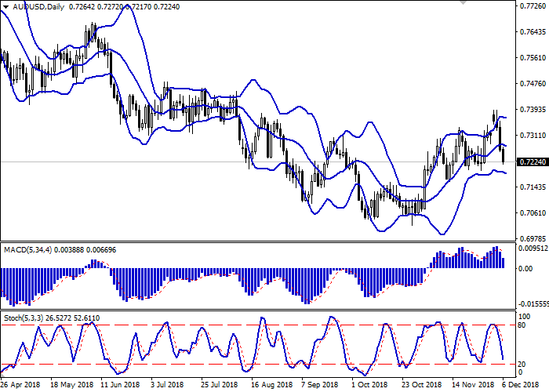Click the Stochastic 20 level label
Viewport: 549px width, 392px height.
point(523,365)
